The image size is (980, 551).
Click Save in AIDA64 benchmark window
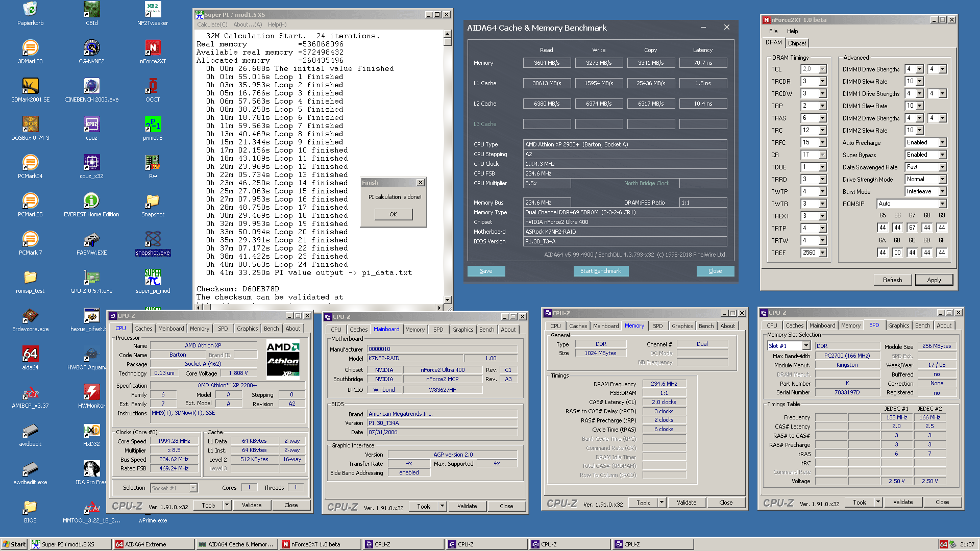tap(486, 271)
